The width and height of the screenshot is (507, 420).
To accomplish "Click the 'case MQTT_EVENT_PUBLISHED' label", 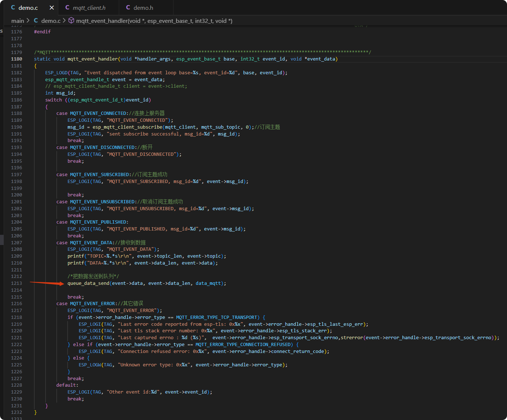I will 92,222.
